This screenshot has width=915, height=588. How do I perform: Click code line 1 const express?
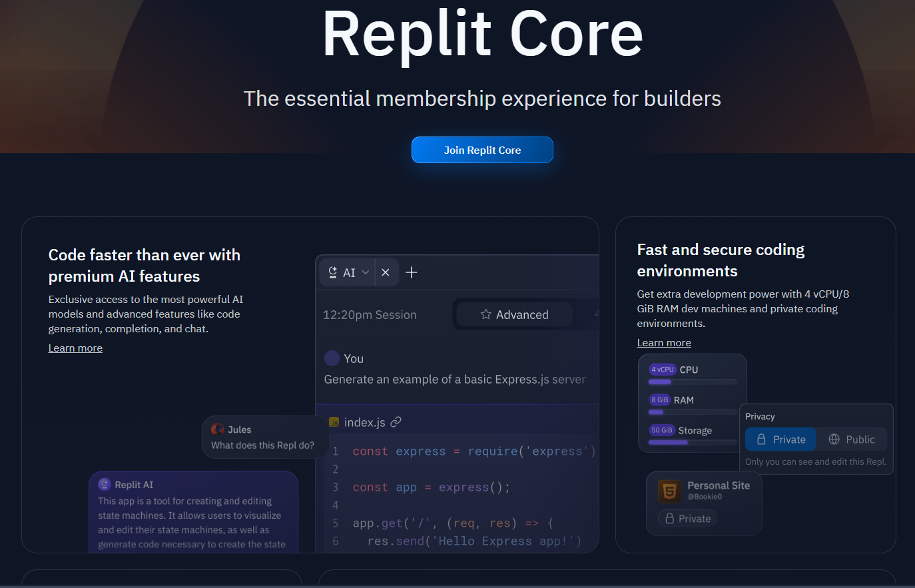pos(474,451)
